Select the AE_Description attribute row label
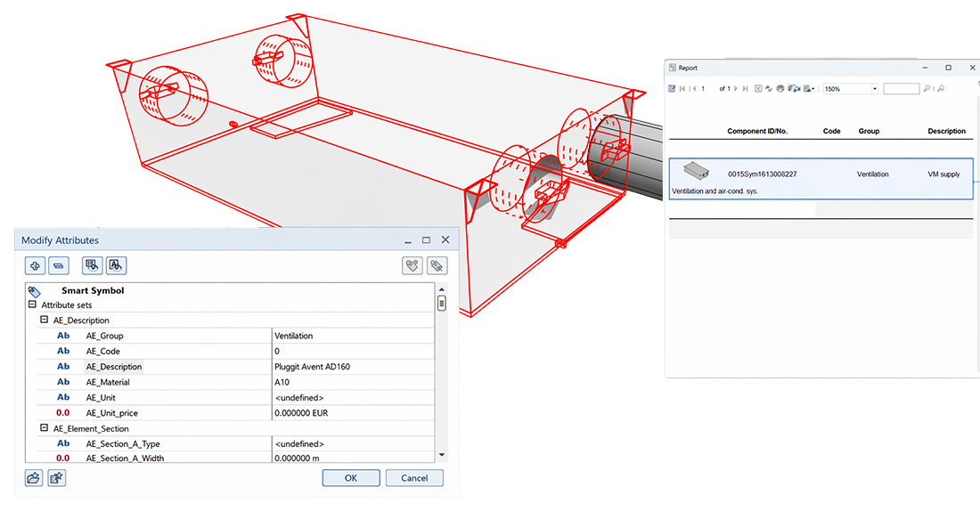The image size is (980, 511). [x=114, y=367]
